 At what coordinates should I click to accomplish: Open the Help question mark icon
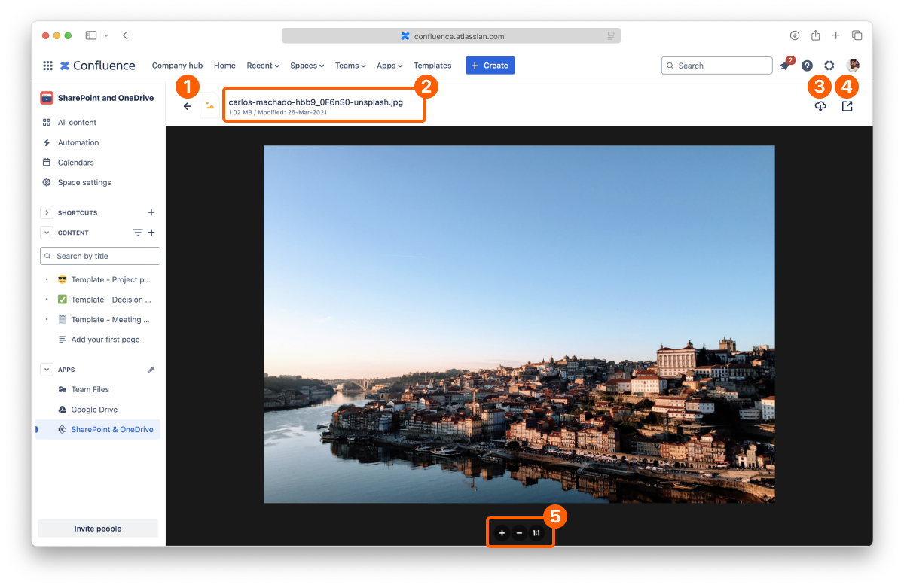click(807, 66)
